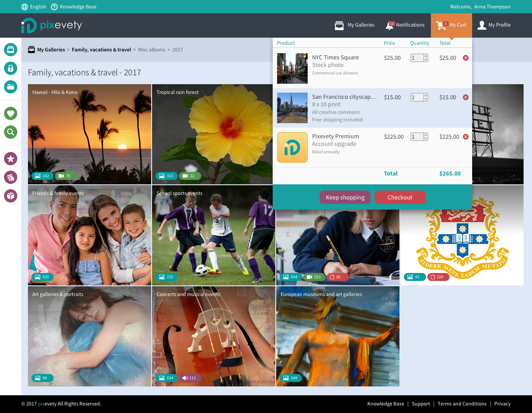Open Knowledge Base link in the footer

tap(386, 404)
